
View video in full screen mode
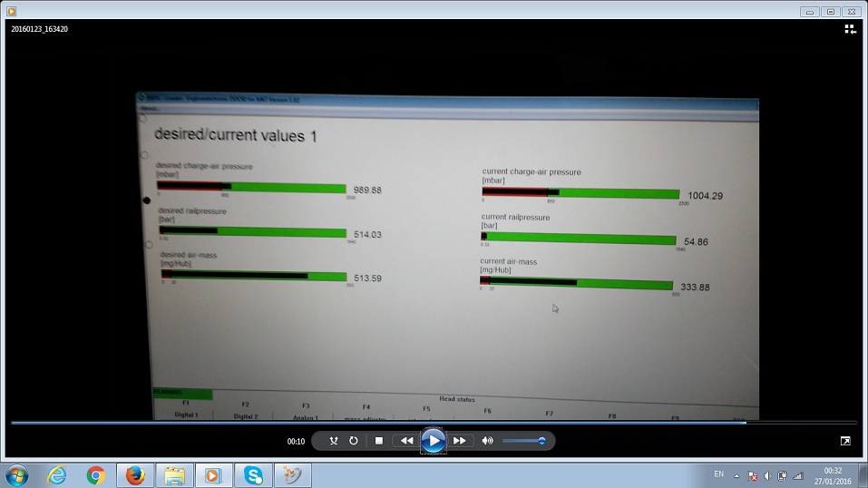click(x=845, y=441)
